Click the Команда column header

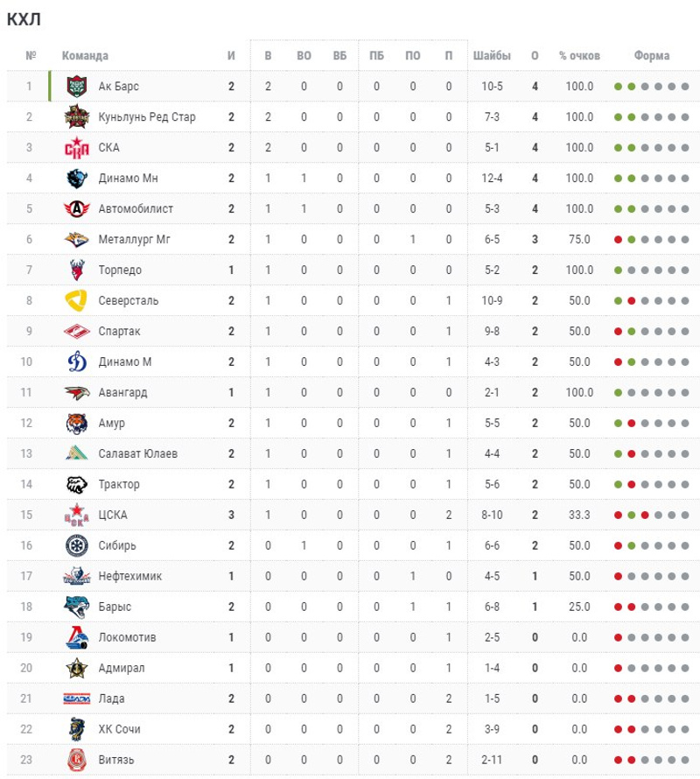(x=85, y=56)
